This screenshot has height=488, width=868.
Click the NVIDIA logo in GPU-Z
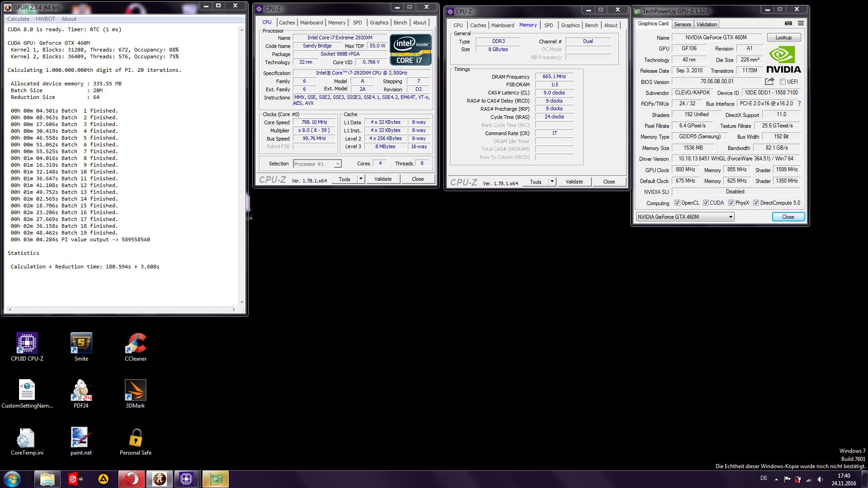pyautogui.click(x=783, y=60)
